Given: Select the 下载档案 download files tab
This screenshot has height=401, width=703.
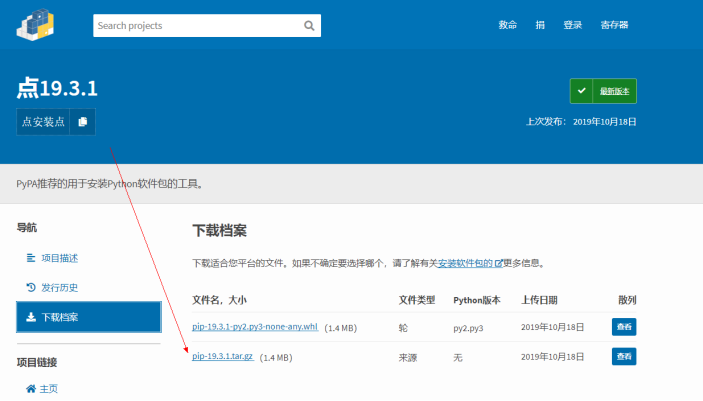Looking at the screenshot, I should (89, 317).
